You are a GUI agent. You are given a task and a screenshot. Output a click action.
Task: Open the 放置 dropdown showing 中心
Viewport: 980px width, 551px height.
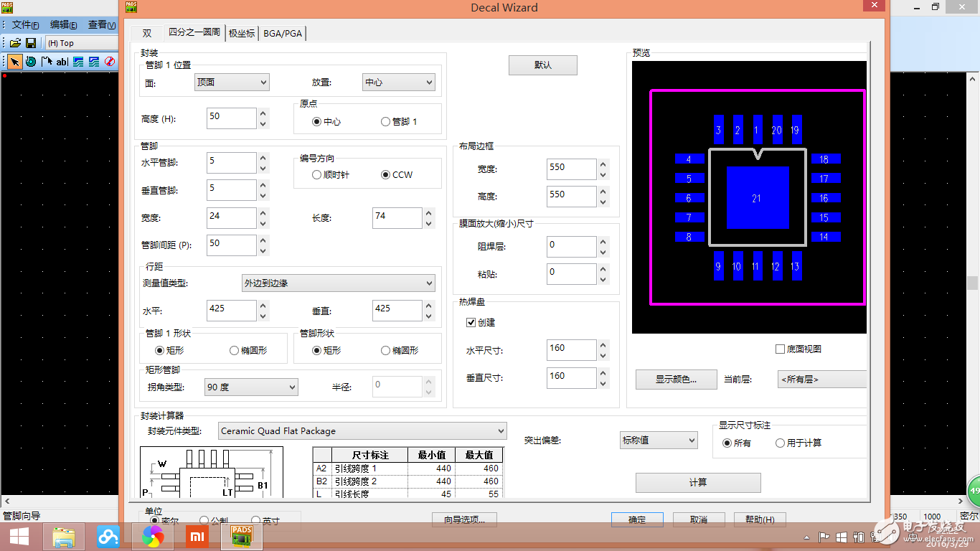(x=399, y=83)
